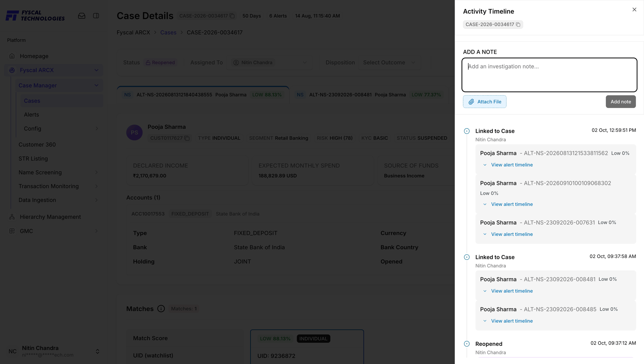Copy case ID in Activity Timeline header
The height and width of the screenshot is (364, 644).
(x=518, y=24)
